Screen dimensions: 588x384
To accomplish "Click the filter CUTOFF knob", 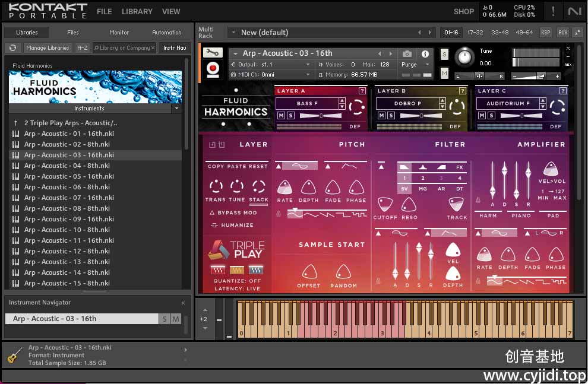I will point(385,205).
